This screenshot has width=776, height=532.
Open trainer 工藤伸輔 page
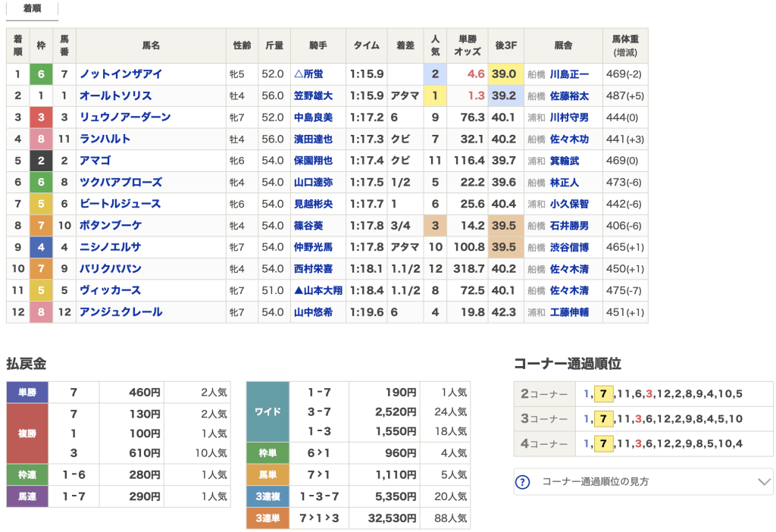(x=569, y=312)
